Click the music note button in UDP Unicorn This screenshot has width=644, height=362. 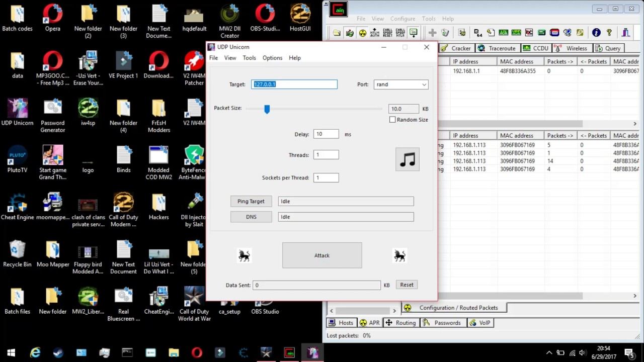point(408,159)
